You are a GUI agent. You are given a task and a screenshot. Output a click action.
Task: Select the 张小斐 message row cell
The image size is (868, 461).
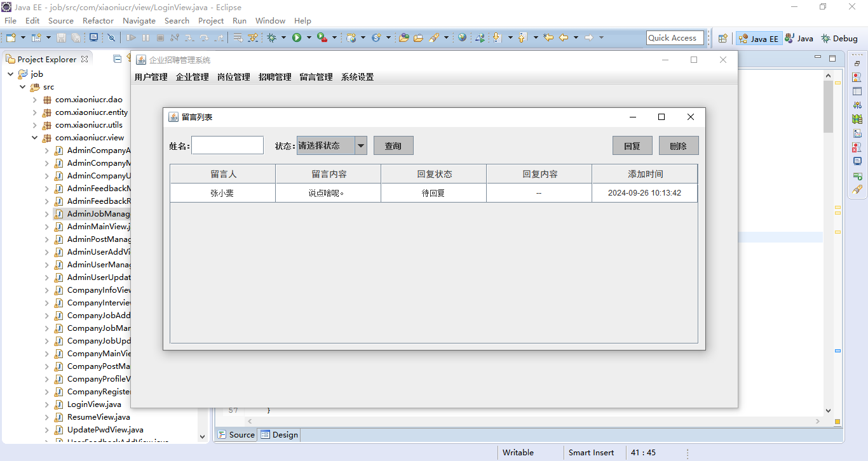click(x=222, y=193)
